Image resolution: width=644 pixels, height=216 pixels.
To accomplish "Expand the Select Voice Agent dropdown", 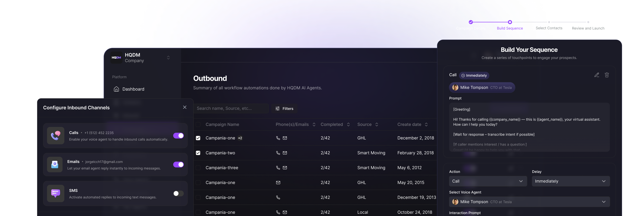I will (529, 202).
